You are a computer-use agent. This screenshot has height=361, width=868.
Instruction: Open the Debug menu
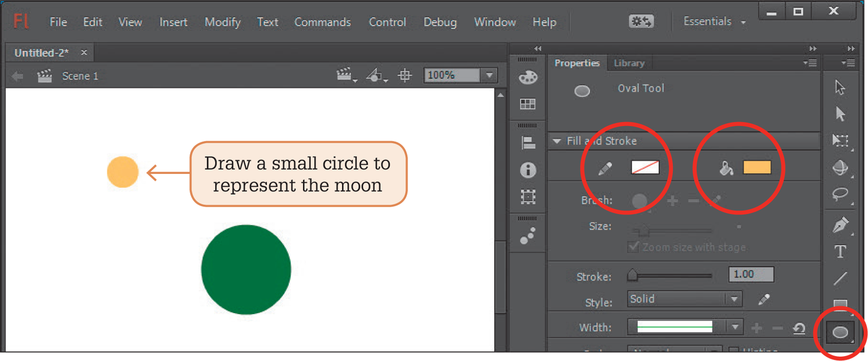pos(440,22)
